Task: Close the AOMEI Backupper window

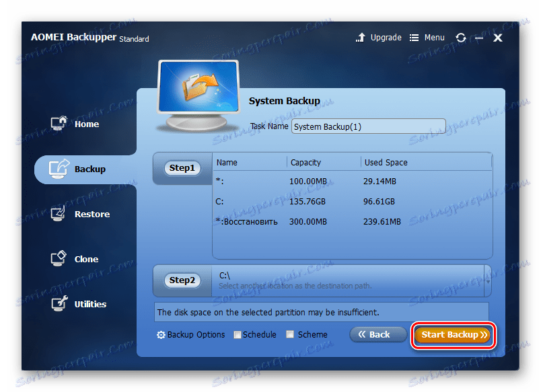Action: click(497, 38)
